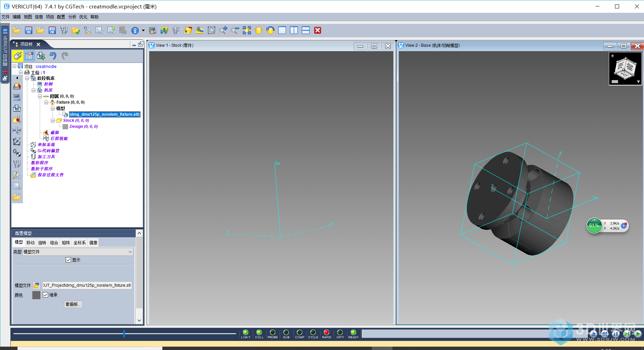Viewport: 644px width, 350px height.
Task: Toggle the configure panel icon in project tree
Action: (x=29, y=56)
